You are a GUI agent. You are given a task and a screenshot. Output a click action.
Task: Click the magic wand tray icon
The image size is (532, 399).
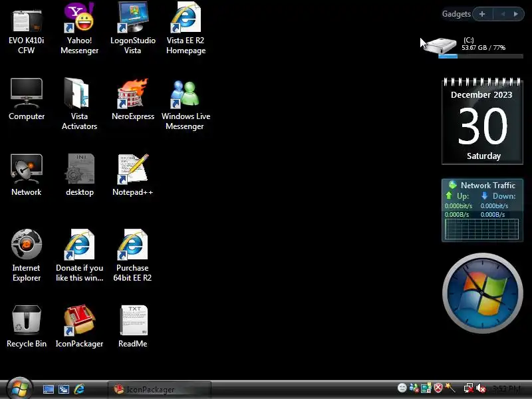pos(450,388)
